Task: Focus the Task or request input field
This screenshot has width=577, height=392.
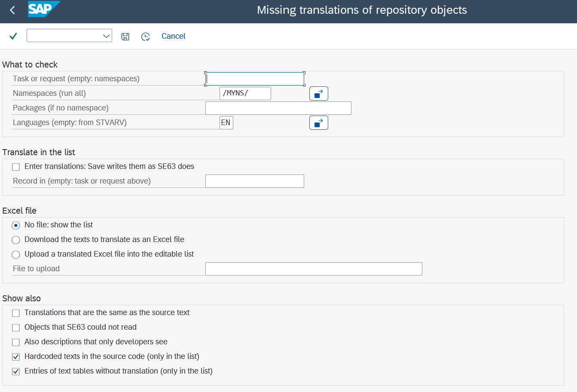Action: tap(255, 79)
